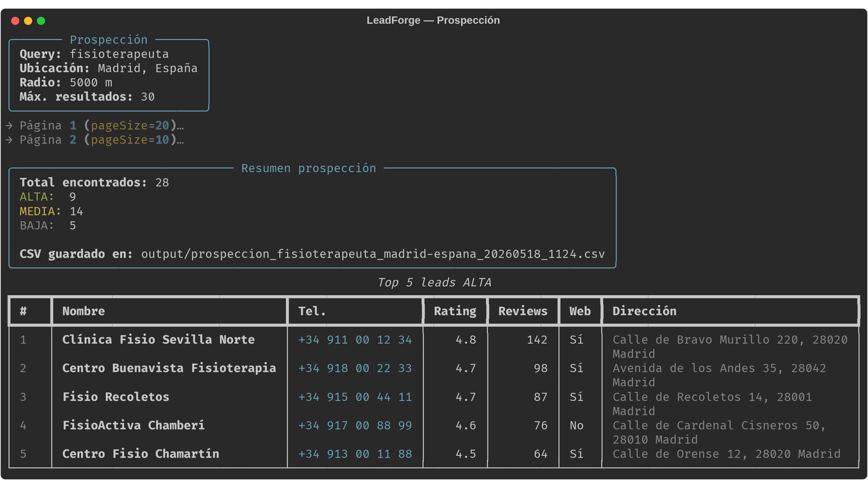Click address Calle de Orense 12

[x=726, y=454]
